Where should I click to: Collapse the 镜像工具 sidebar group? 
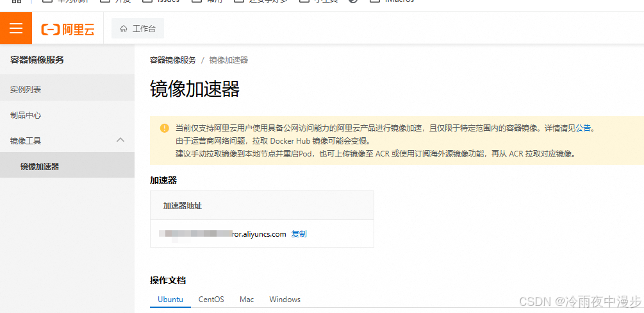click(67, 140)
